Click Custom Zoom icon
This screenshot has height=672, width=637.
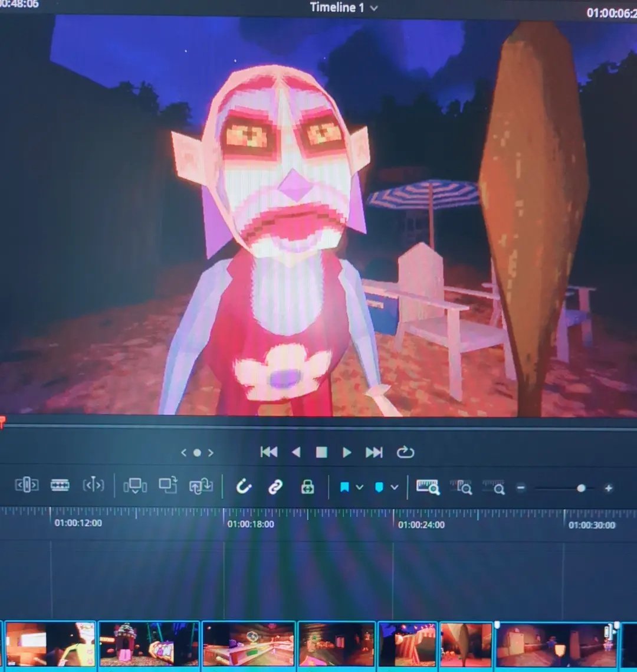click(x=494, y=488)
